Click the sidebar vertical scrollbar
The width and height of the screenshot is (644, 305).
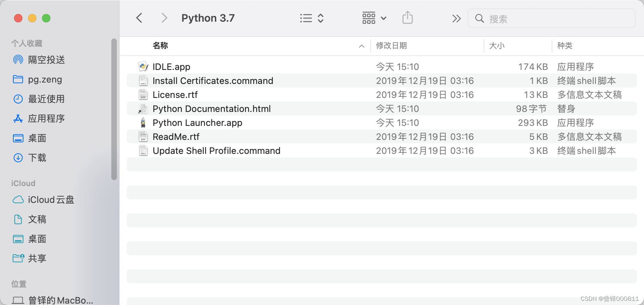tap(114, 109)
